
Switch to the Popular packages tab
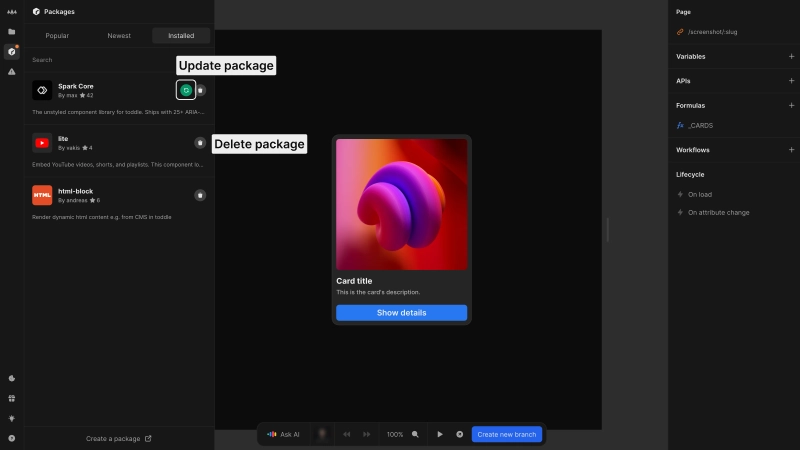(57, 36)
